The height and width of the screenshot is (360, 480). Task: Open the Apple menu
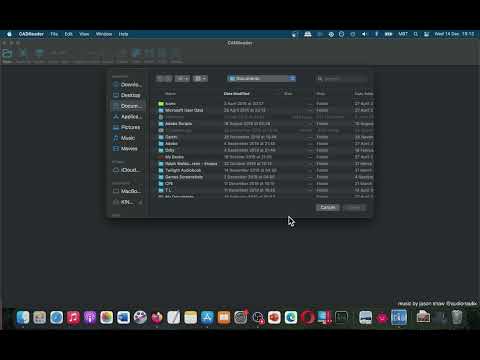pos(9,34)
